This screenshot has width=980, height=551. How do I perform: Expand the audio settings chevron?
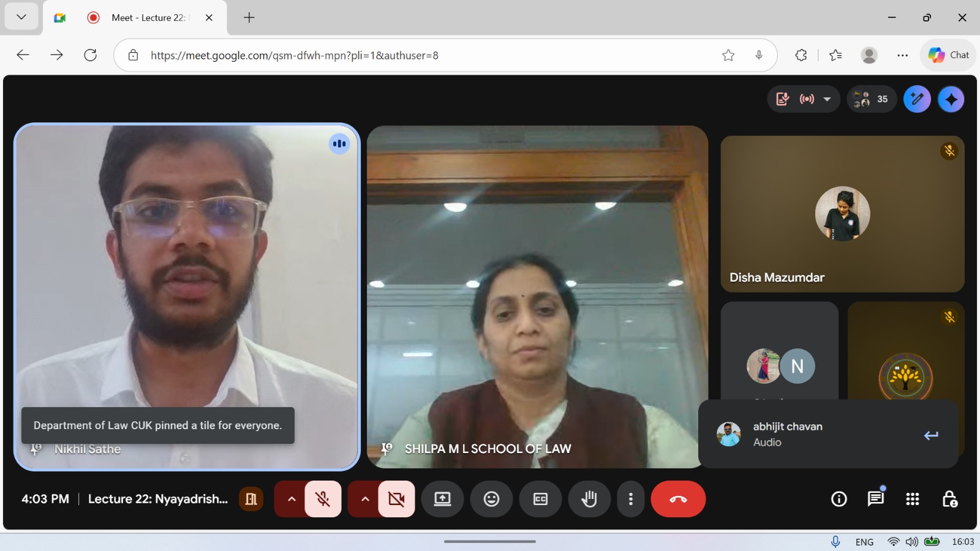point(292,499)
